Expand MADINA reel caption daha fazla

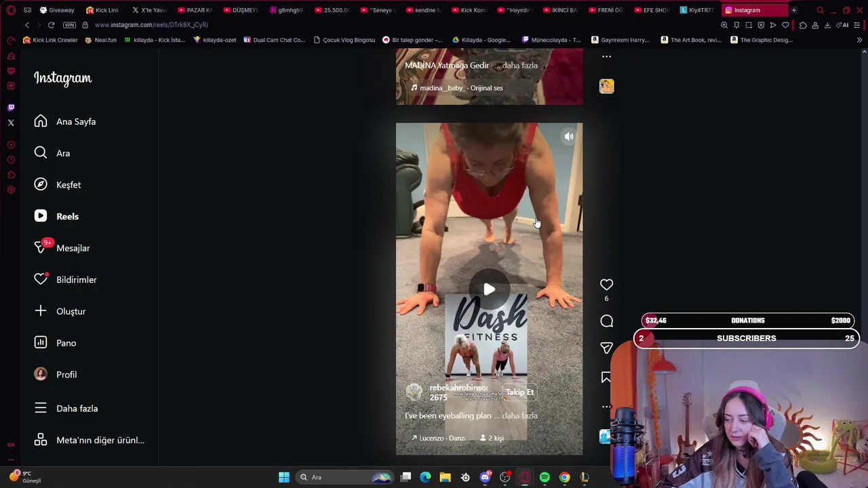(x=519, y=66)
